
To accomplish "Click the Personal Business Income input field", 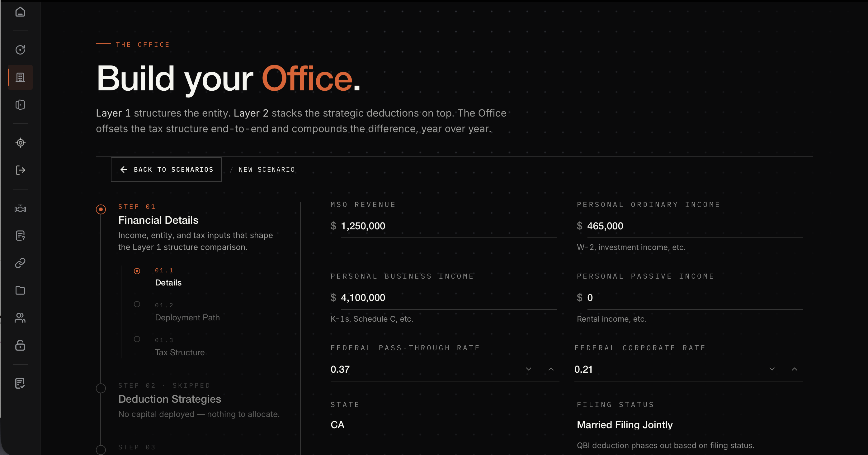I will click(x=449, y=298).
